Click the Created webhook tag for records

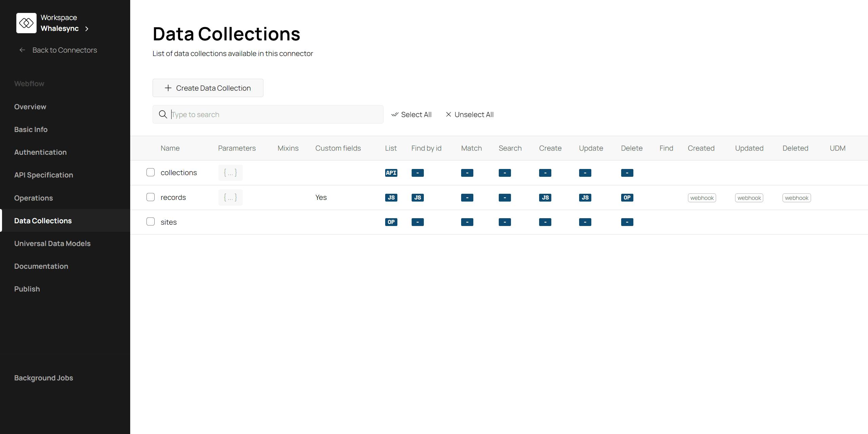pyautogui.click(x=702, y=198)
